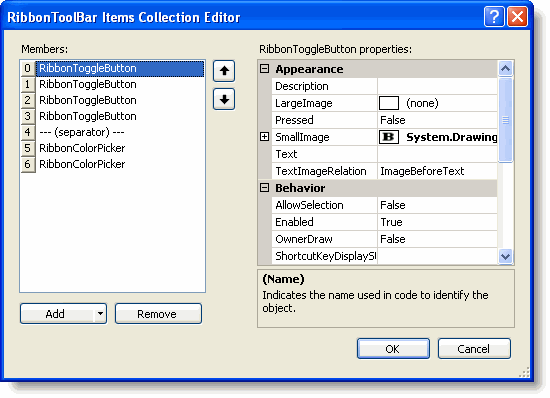The image size is (550, 398).
Task: Click the property grid scroll up arrow
Action: point(505,68)
